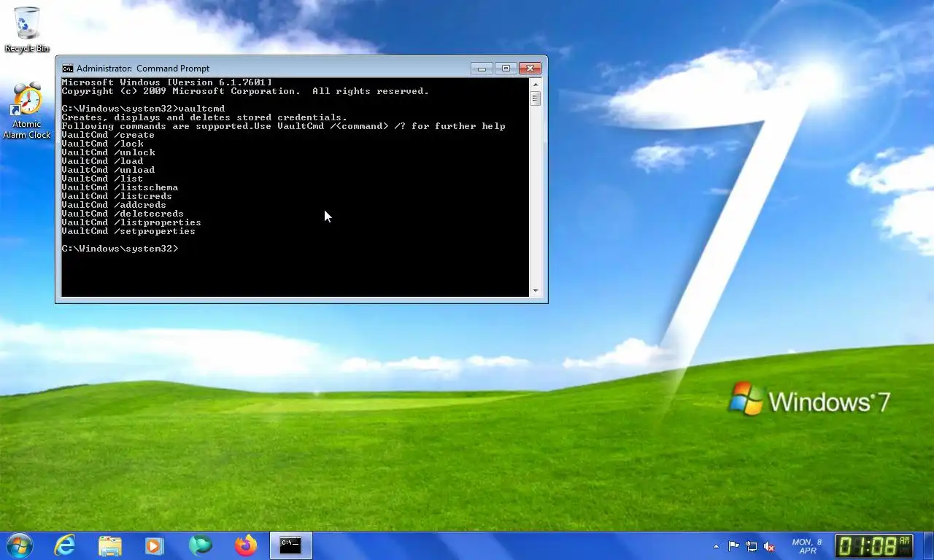Click the MON, 8 APR date display
The image size is (934, 560).
[x=807, y=546]
